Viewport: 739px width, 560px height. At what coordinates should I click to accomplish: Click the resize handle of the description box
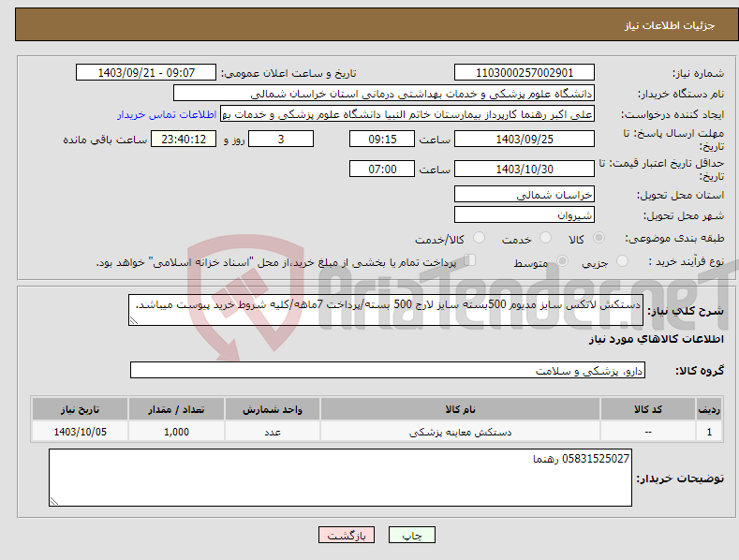click(134, 320)
